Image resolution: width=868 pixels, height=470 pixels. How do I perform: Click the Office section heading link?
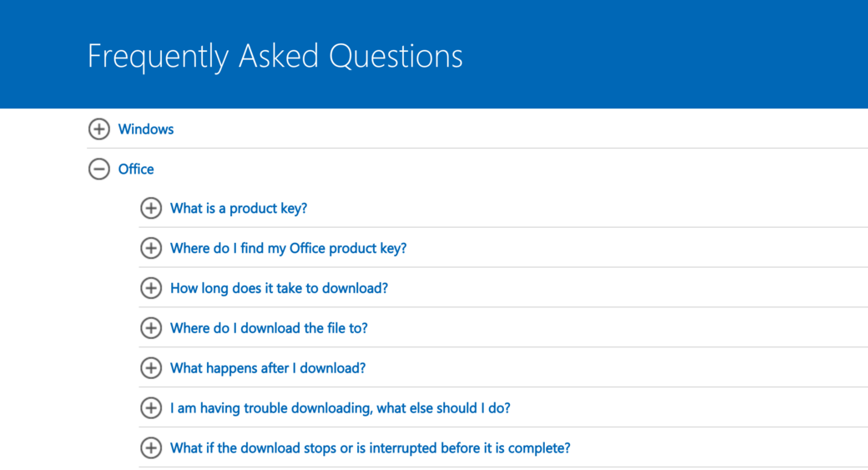[136, 169]
